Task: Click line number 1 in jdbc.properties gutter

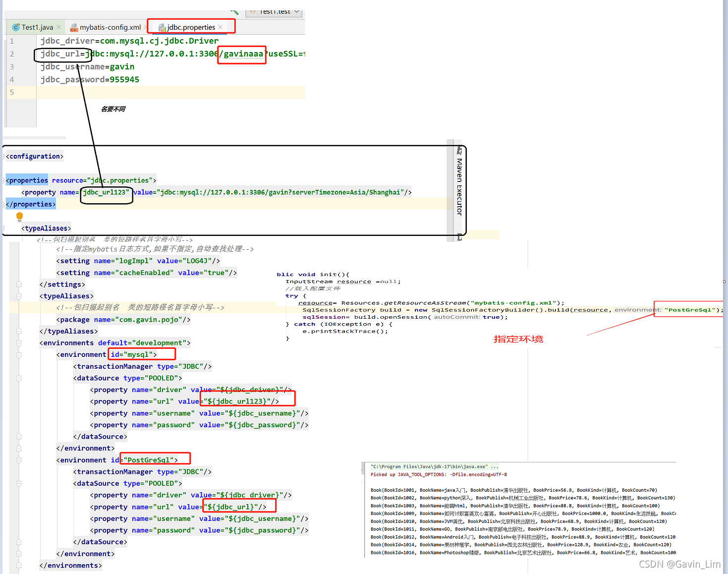Action: pos(12,41)
